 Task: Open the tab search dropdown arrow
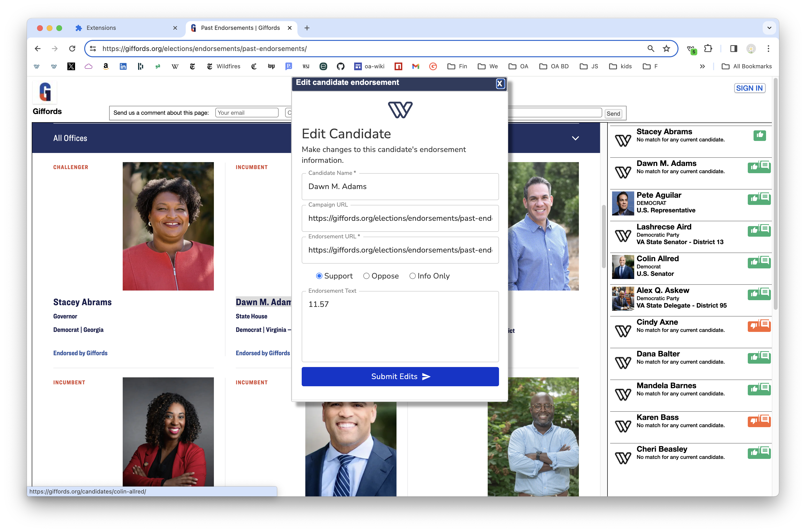click(769, 28)
